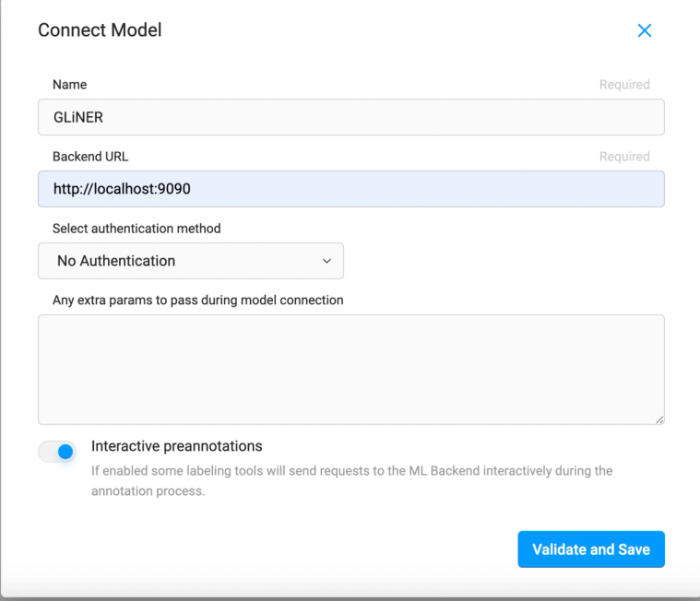Disable the Interactive preannotations toggle
Screen dimensions: 700x601
pos(57,452)
